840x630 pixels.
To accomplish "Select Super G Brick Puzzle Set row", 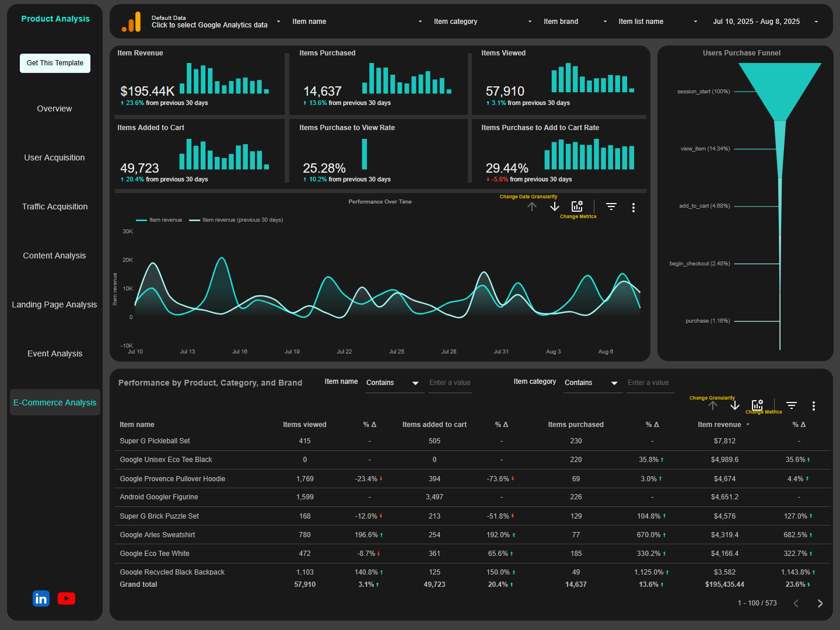I will tap(473, 516).
